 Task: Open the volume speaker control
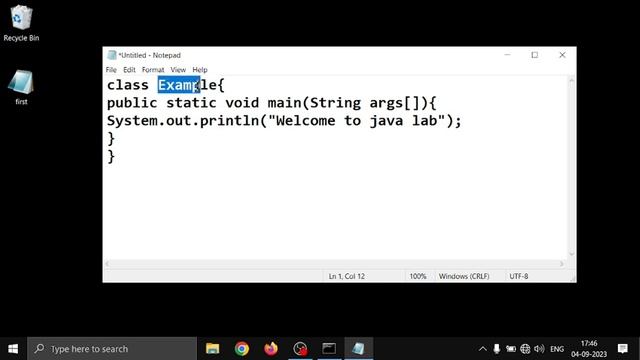(539, 349)
